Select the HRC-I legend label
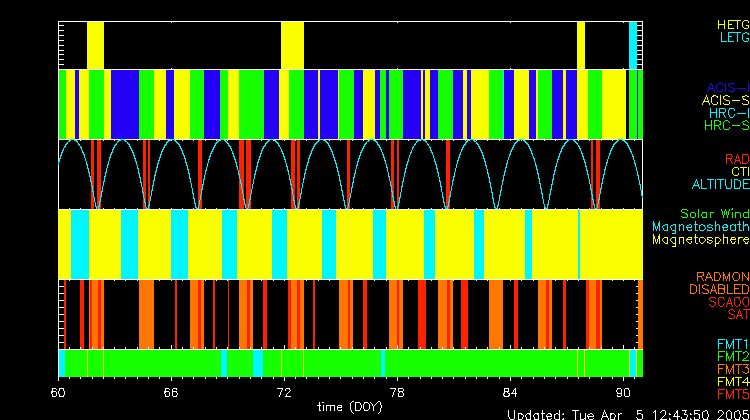This screenshot has width=750, height=420. pos(728,114)
